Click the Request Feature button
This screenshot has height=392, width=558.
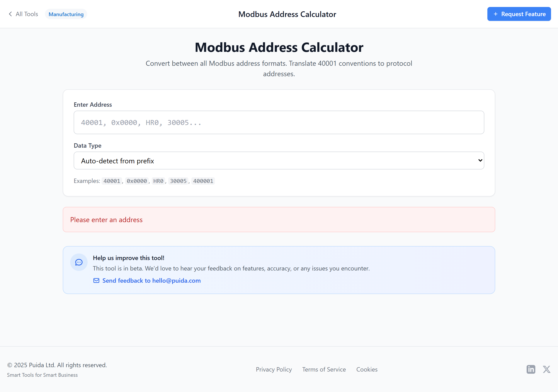(x=519, y=14)
